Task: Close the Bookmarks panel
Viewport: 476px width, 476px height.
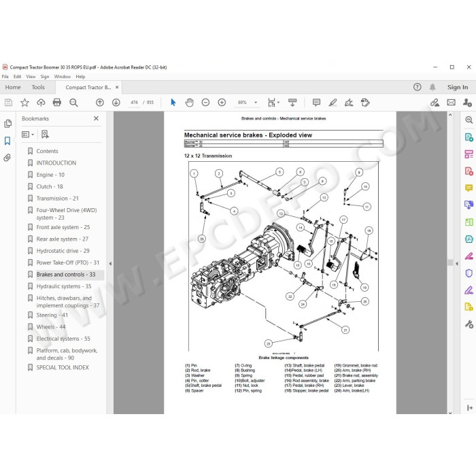Action: [x=97, y=118]
